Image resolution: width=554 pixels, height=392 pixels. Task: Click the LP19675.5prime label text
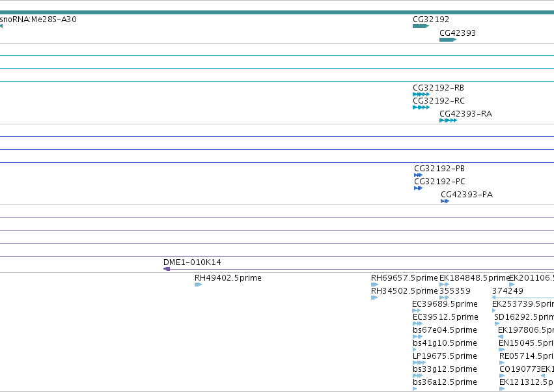click(445, 356)
